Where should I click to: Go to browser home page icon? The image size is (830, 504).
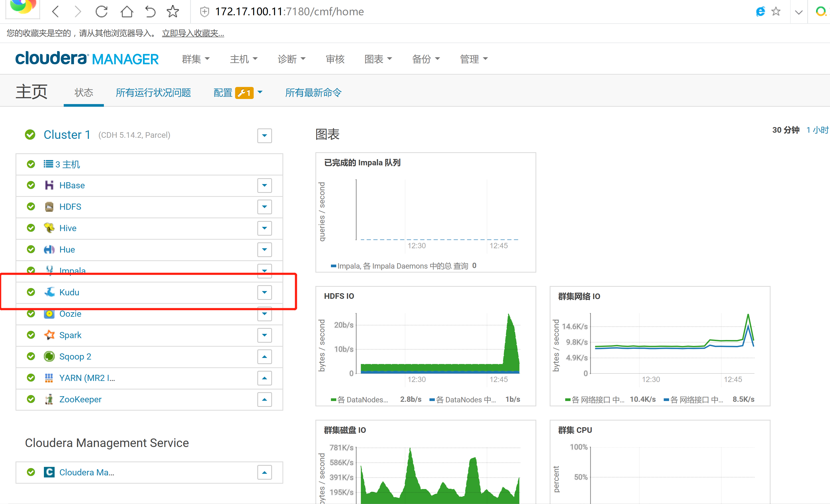pyautogui.click(x=127, y=12)
